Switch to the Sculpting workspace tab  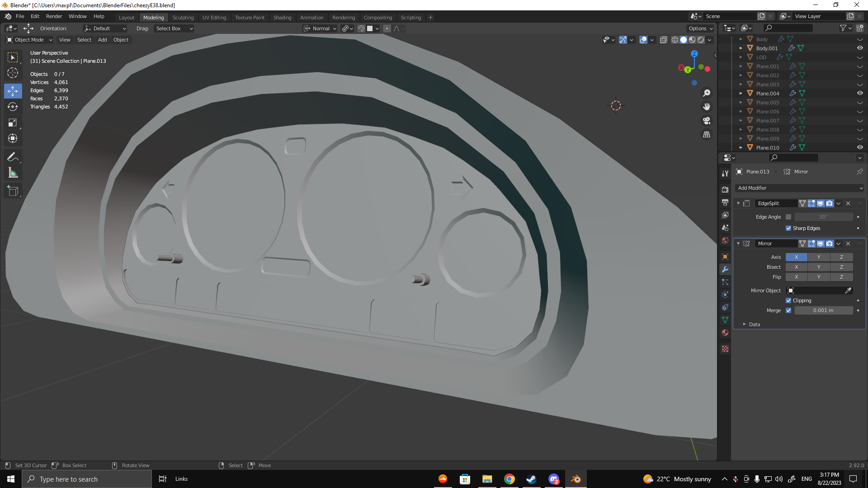pyautogui.click(x=183, y=18)
